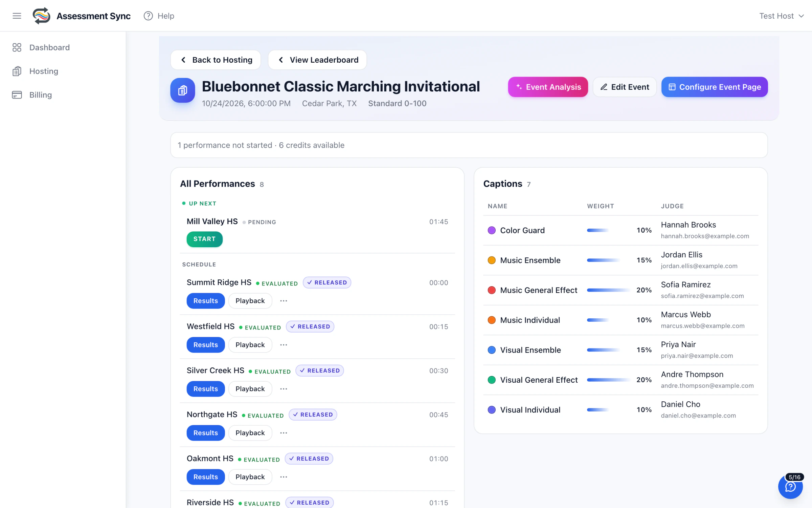Click judge email hannah.brooks@example.com
Image resolution: width=812 pixels, height=508 pixels.
pyautogui.click(x=705, y=236)
